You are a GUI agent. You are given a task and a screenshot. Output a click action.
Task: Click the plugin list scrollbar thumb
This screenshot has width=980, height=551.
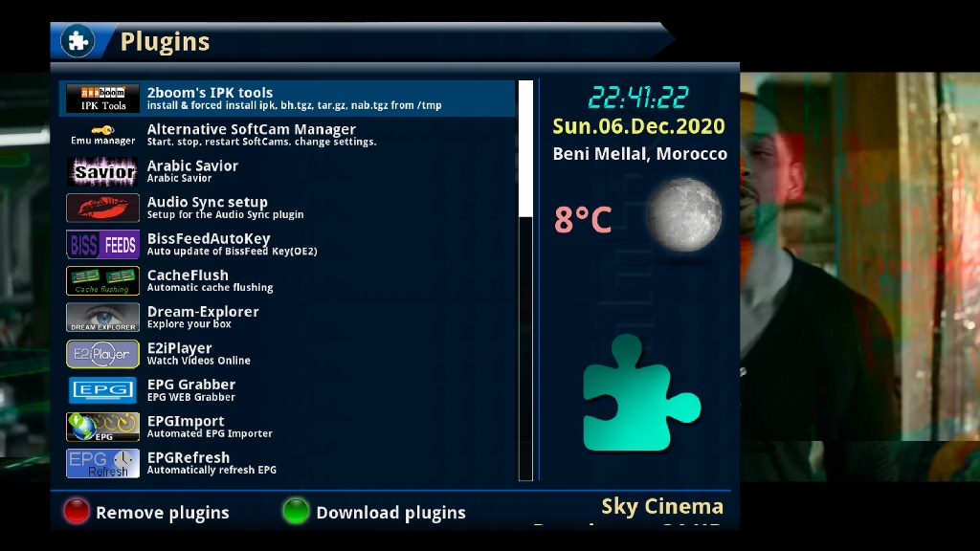click(x=525, y=148)
